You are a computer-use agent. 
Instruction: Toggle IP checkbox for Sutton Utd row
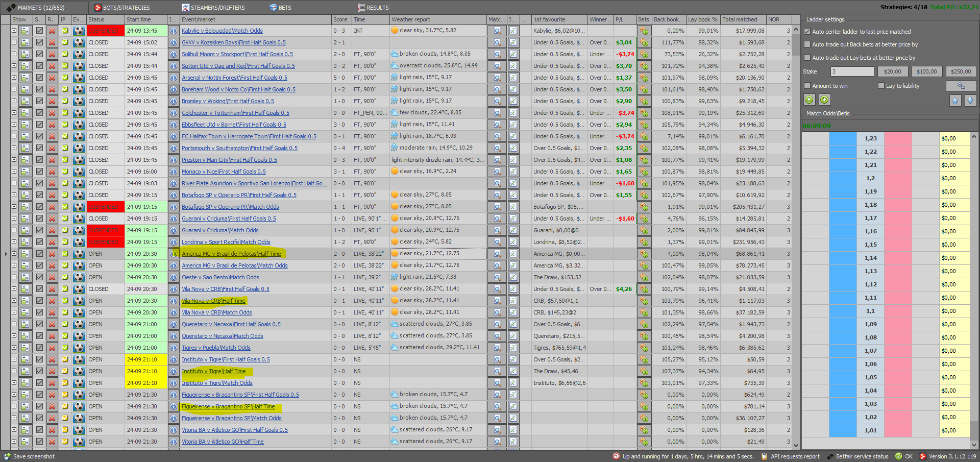coord(65,66)
